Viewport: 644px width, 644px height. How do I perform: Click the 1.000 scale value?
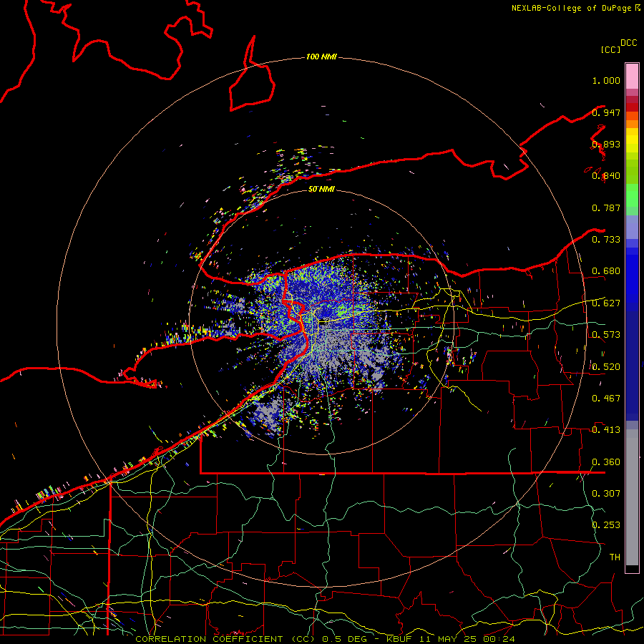coord(606,80)
